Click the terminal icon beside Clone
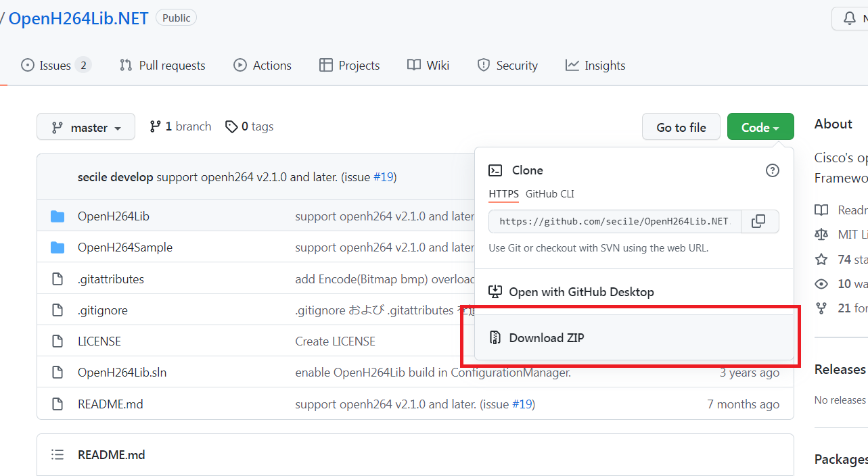Viewport: 868px width, 476px height. pos(496,170)
